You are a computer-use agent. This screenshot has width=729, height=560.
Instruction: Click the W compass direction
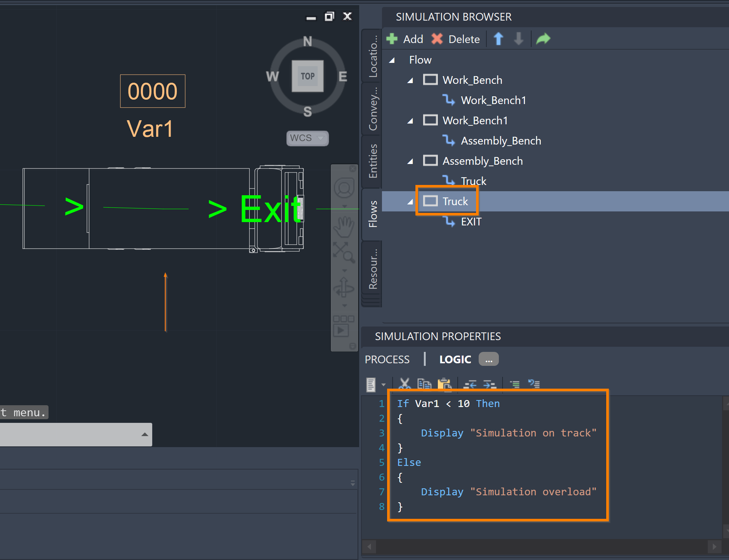[x=272, y=76]
